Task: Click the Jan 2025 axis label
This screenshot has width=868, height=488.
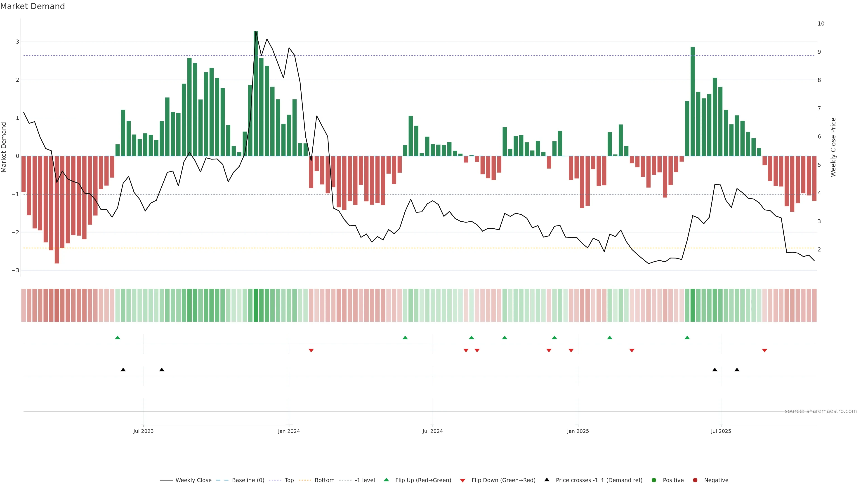Action: pos(578,431)
